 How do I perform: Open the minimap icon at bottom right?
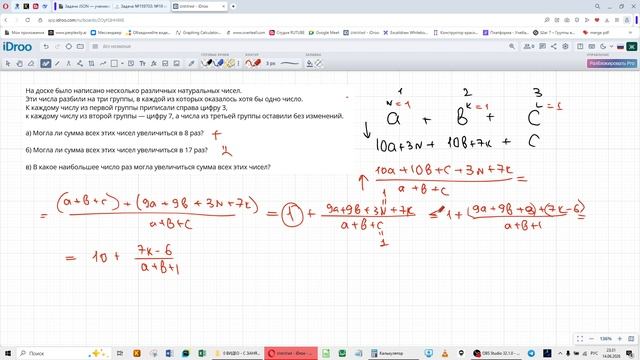click(631, 339)
